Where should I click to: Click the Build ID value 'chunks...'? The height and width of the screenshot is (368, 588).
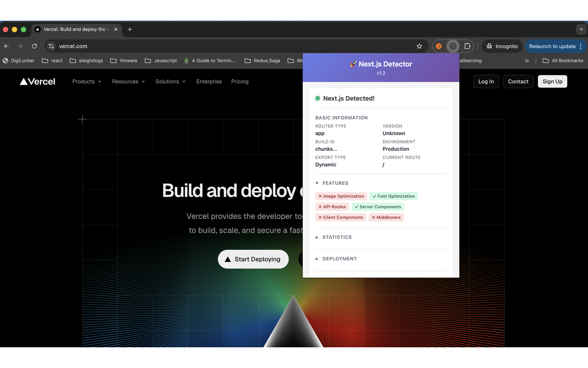pyautogui.click(x=326, y=149)
